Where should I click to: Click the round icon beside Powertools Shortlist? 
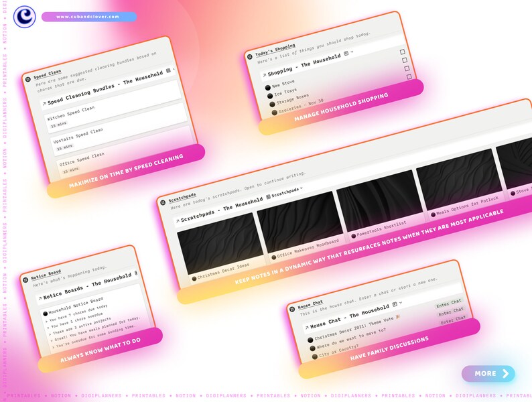pyautogui.click(x=354, y=236)
